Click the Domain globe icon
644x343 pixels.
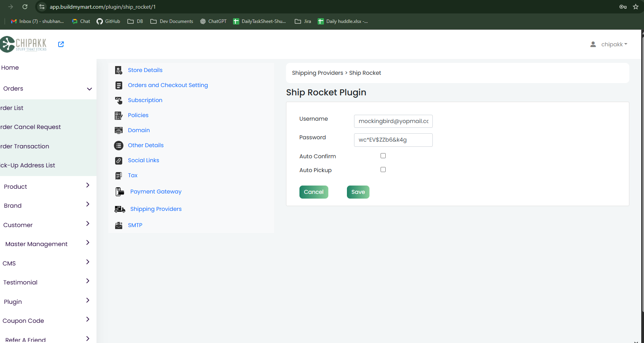coord(118,131)
